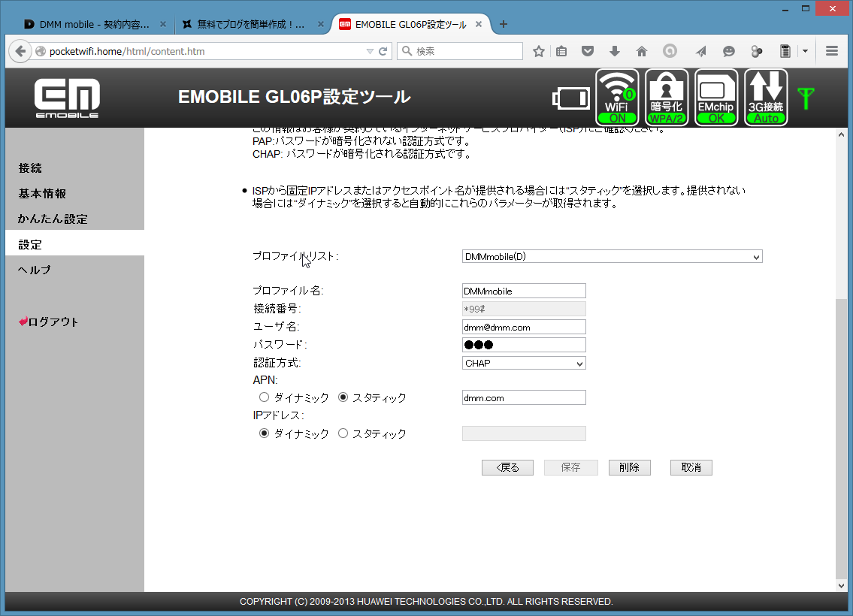Screen dimensions: 853x616
Task: Click the EMOBILE GL06P設定ツール header title
Action: coord(295,97)
